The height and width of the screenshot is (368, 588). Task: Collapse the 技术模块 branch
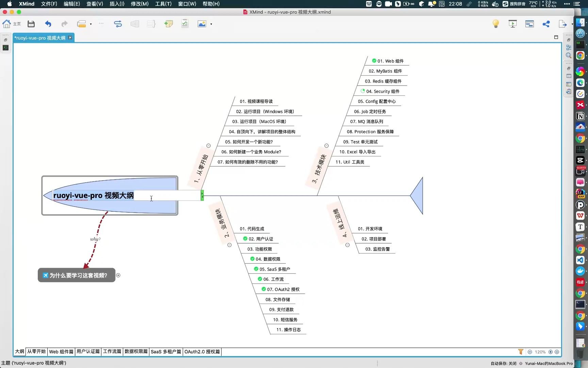point(327,146)
